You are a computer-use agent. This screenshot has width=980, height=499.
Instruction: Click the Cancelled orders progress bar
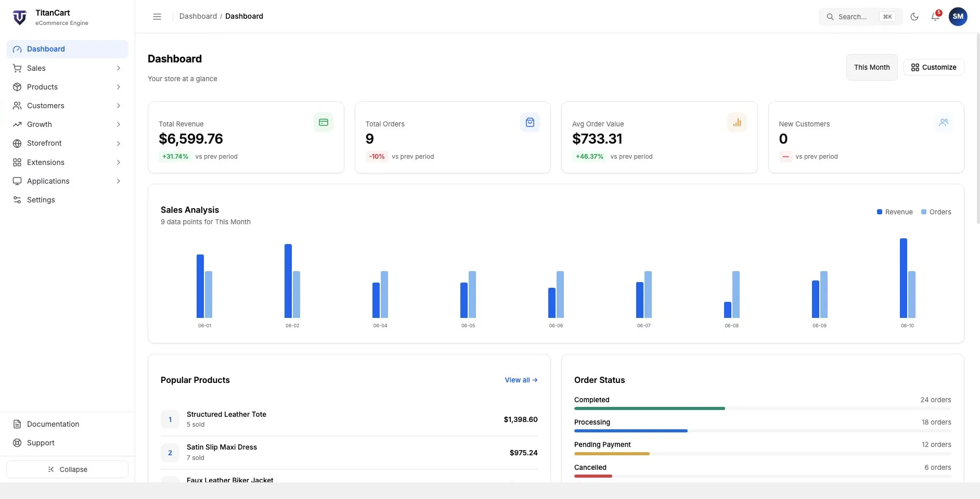point(763,476)
